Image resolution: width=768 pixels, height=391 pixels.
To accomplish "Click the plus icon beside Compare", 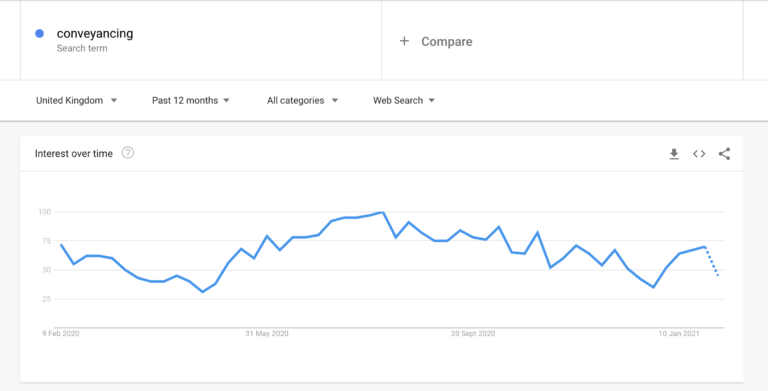I will 404,41.
